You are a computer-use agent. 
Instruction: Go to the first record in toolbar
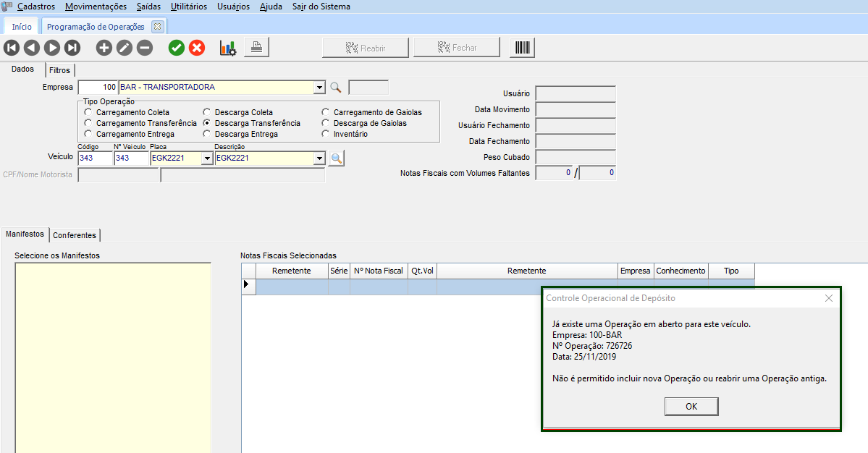click(12, 48)
